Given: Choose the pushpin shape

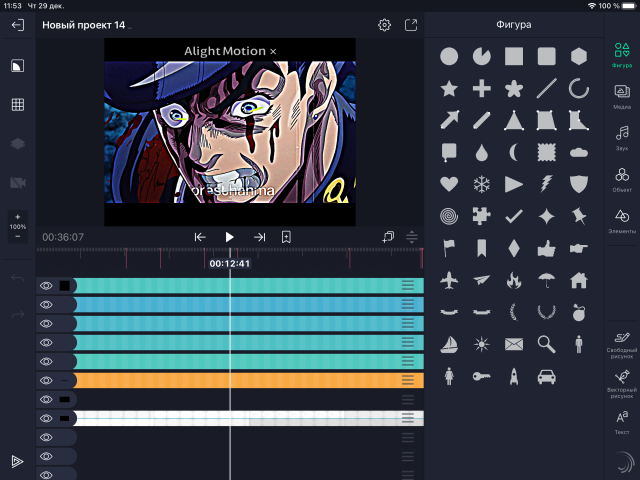Looking at the screenshot, I should 579,216.
